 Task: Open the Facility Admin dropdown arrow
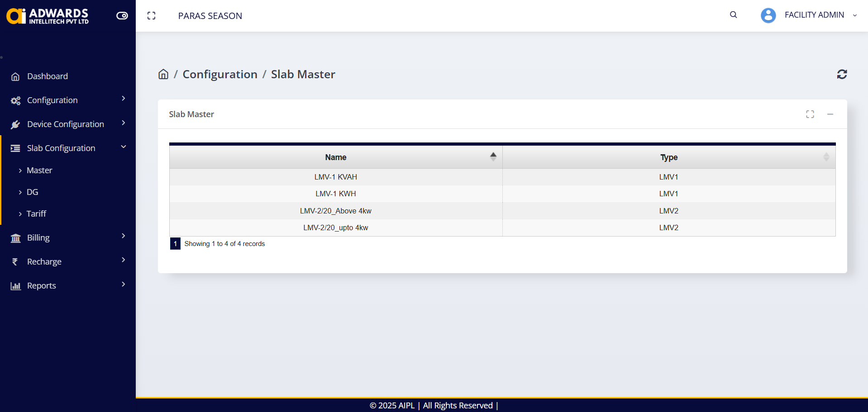click(855, 15)
